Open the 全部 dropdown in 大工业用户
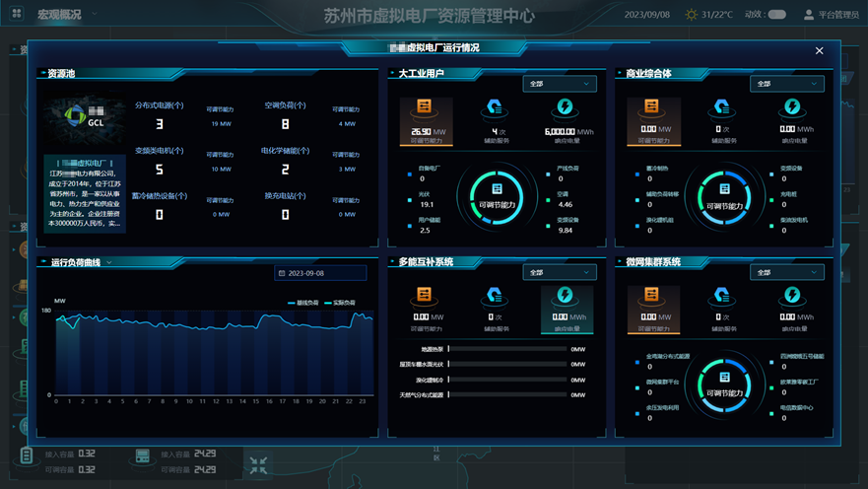868x489 pixels. (x=559, y=84)
